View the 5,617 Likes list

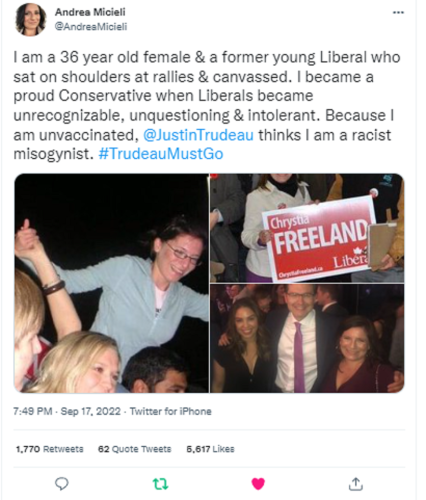pyautogui.click(x=210, y=449)
